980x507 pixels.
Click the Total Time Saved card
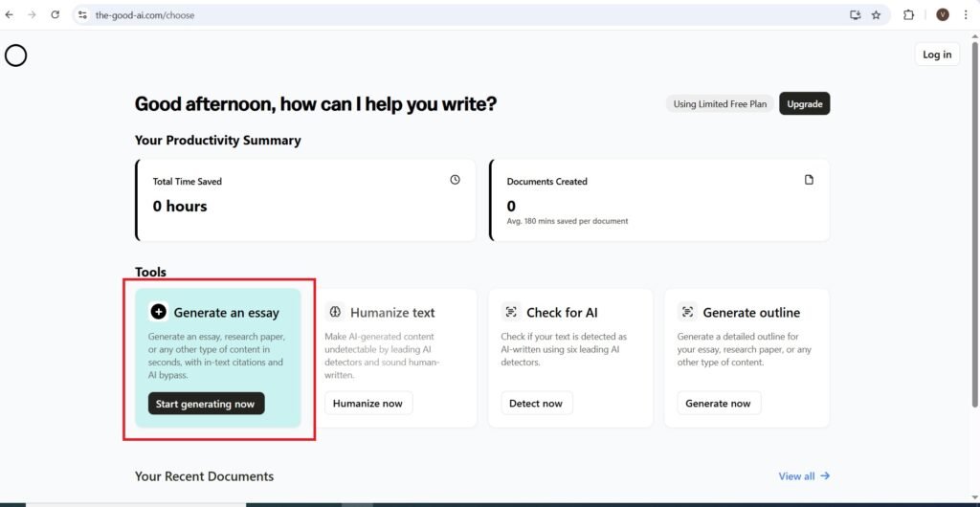point(305,200)
